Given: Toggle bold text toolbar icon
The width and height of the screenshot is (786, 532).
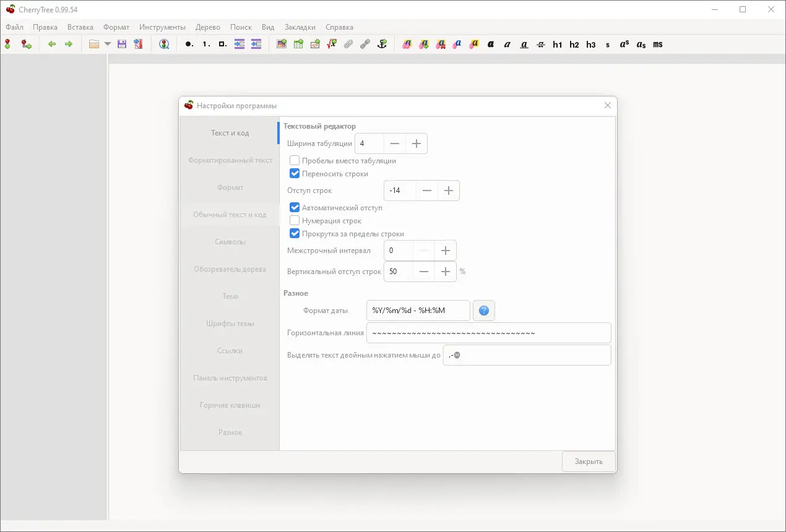Looking at the screenshot, I should [491, 44].
